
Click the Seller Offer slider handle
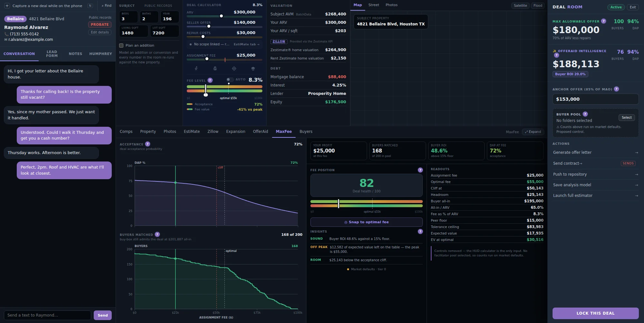click(x=209, y=26)
